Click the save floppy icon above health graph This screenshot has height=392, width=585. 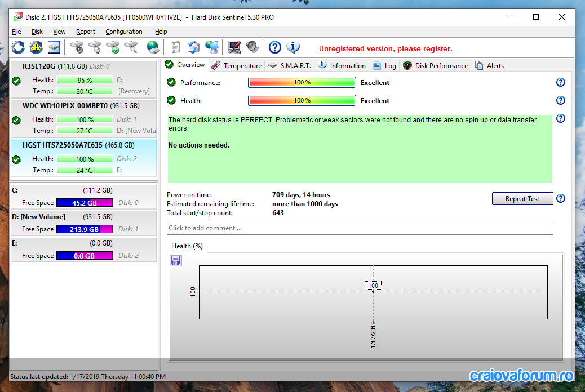pyautogui.click(x=176, y=260)
